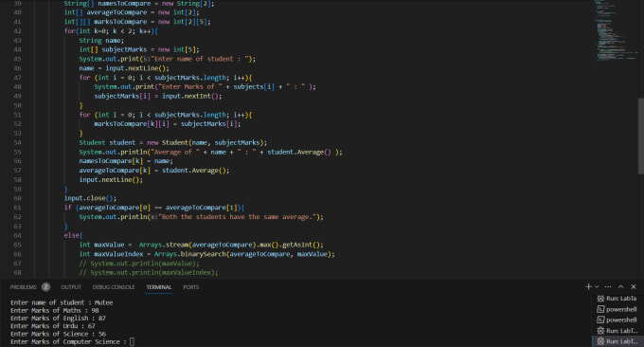Switch to the PROBLEMS tab

coord(24,287)
